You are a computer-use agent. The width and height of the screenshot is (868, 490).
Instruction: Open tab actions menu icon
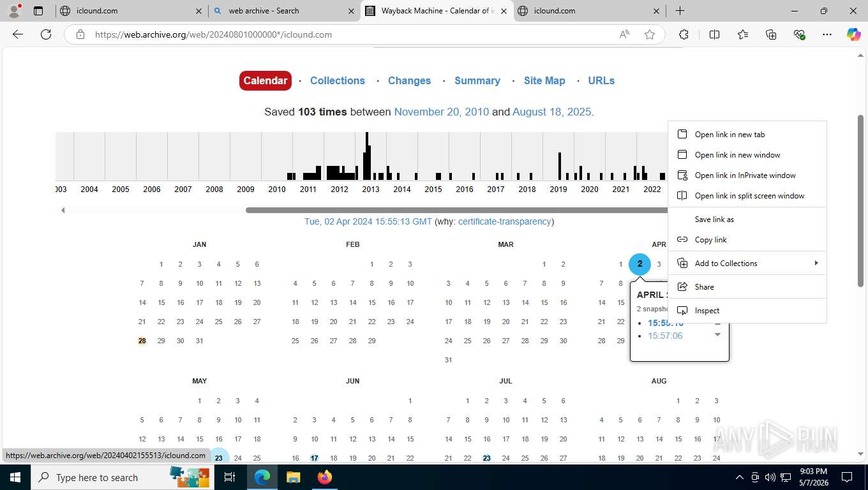(x=38, y=11)
